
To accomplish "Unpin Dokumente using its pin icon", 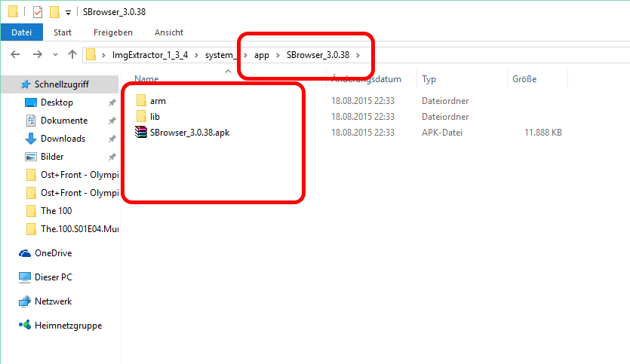I will pyautogui.click(x=112, y=121).
